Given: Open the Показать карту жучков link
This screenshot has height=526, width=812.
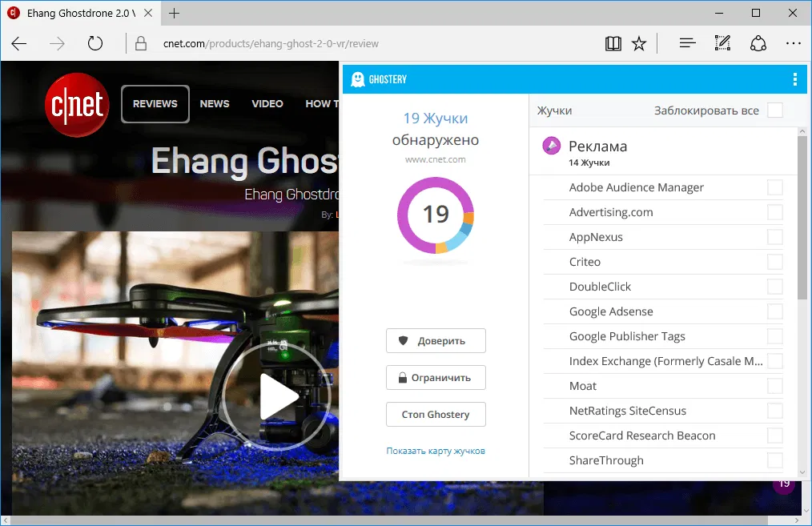Looking at the screenshot, I should click(436, 451).
